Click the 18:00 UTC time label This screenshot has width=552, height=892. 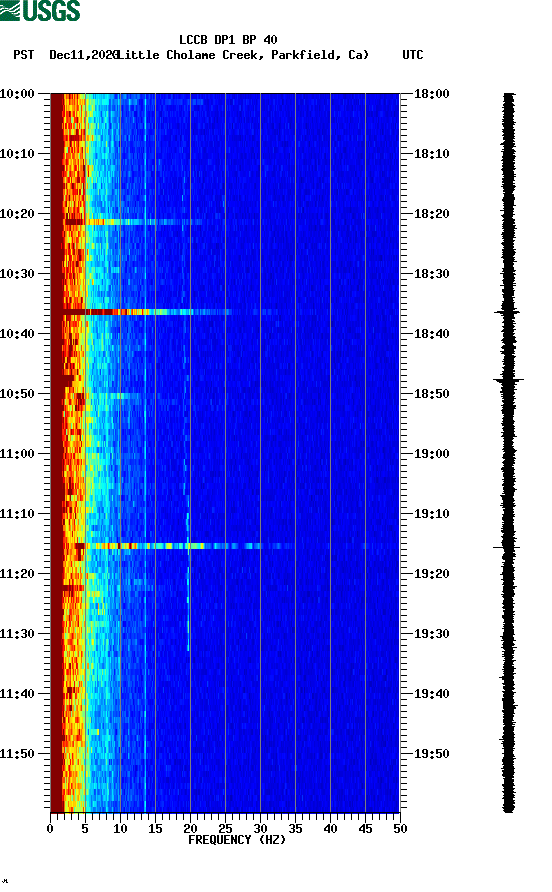click(431, 94)
